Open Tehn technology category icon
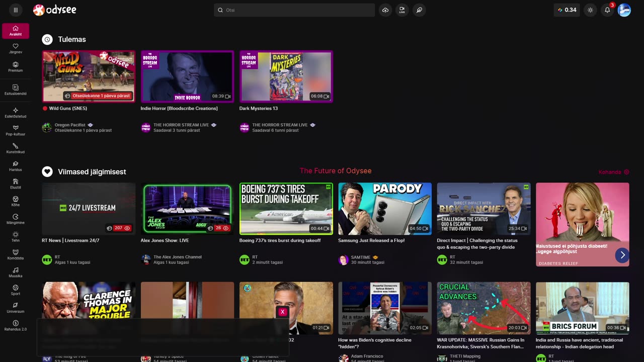 click(x=16, y=234)
